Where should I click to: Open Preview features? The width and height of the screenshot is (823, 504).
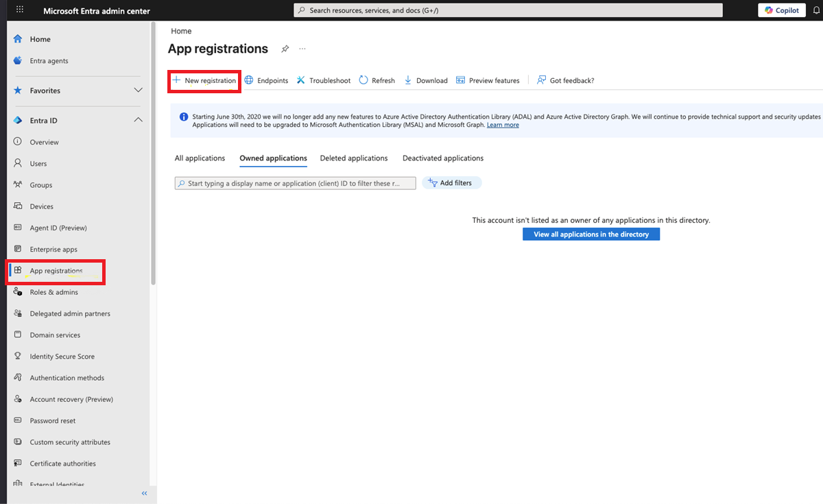[x=488, y=80]
